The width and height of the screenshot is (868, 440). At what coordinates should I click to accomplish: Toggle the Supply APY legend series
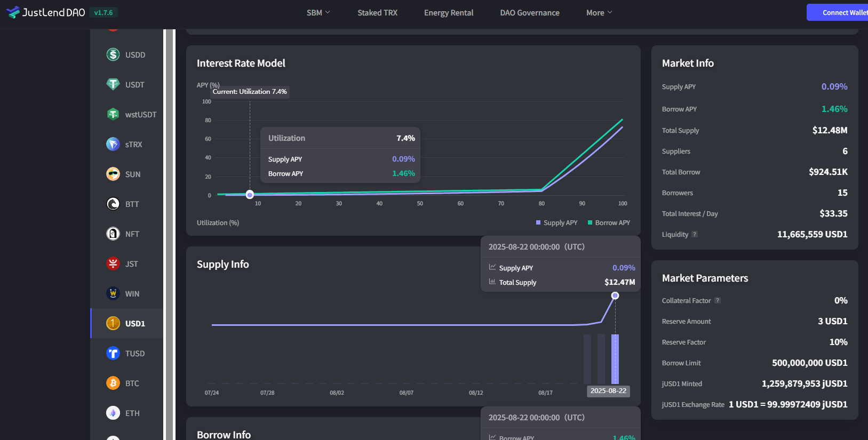click(x=556, y=222)
